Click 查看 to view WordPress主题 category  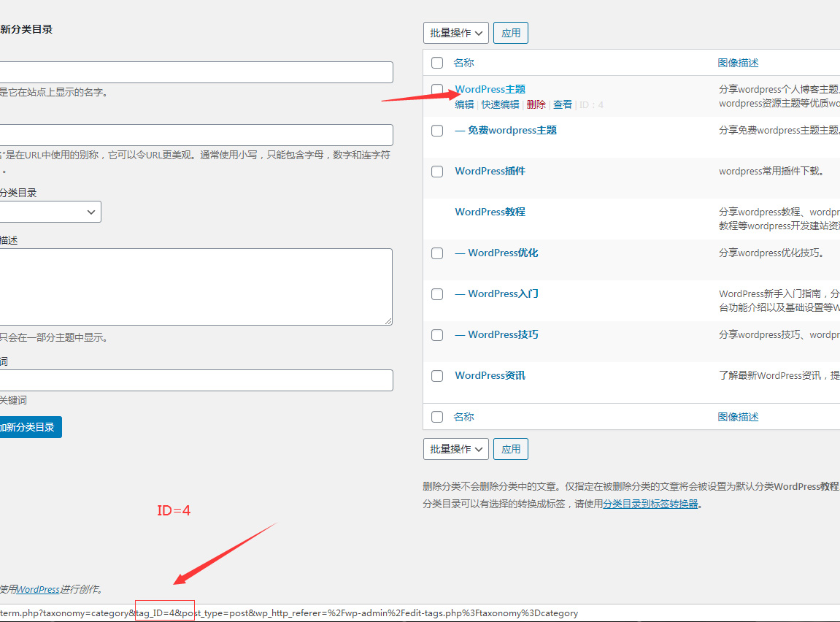(563, 104)
